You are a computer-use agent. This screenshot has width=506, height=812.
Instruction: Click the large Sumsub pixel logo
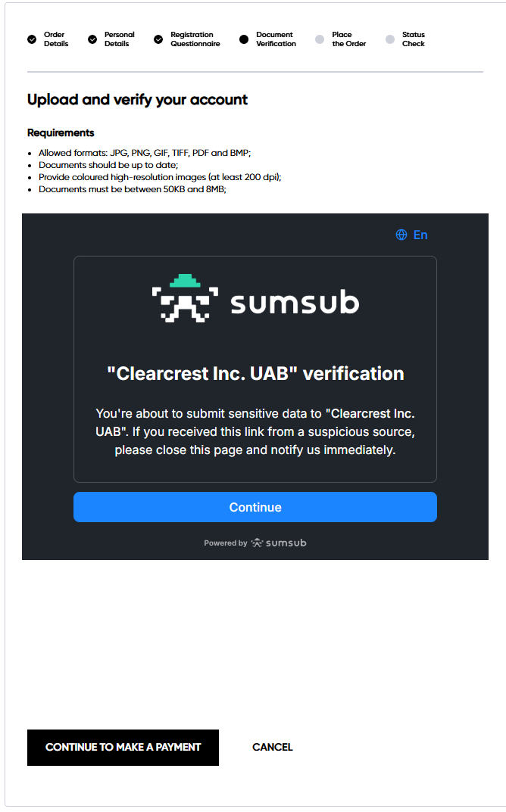pos(185,298)
